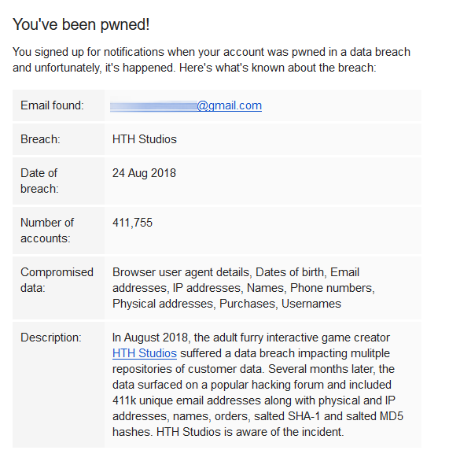Open the @gmail.com email address link
The image size is (449, 476).
pyautogui.click(x=186, y=105)
